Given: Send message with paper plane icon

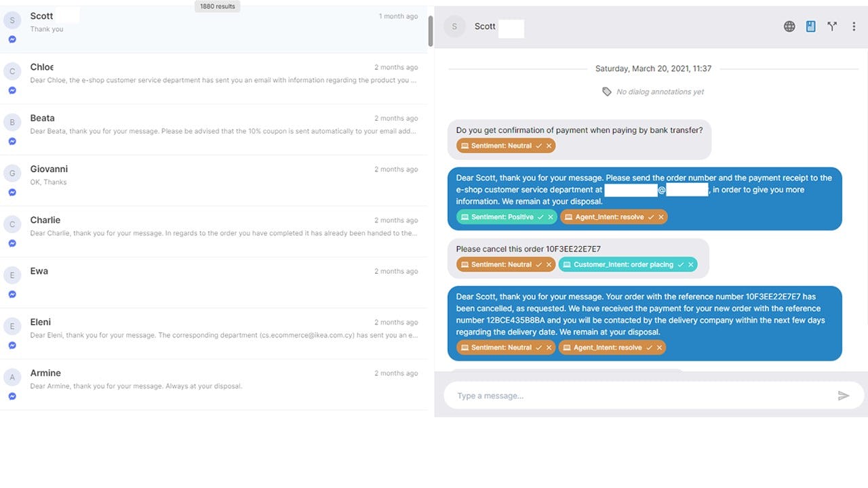Looking at the screenshot, I should tap(844, 396).
